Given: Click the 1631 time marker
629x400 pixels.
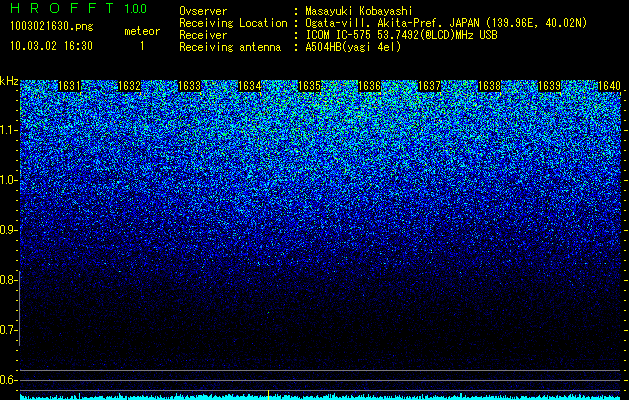Looking at the screenshot, I should pos(69,86).
